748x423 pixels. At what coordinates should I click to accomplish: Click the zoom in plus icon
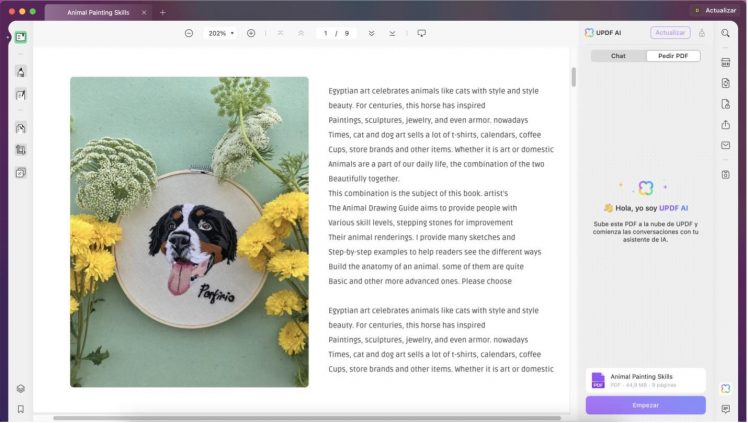tap(251, 33)
